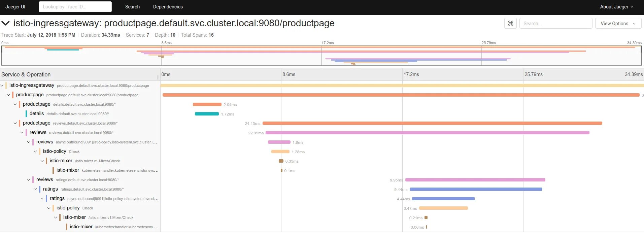Viewport: 644px width, 234px height.
Task: Open the View Options dropdown
Action: point(618,24)
